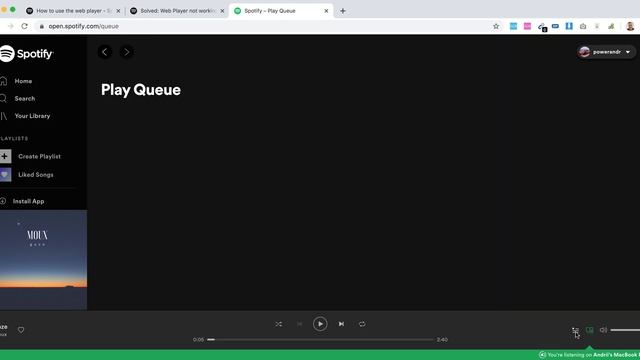Click the Spotify logo in sidebar
640x360 pixels.
pos(27,53)
